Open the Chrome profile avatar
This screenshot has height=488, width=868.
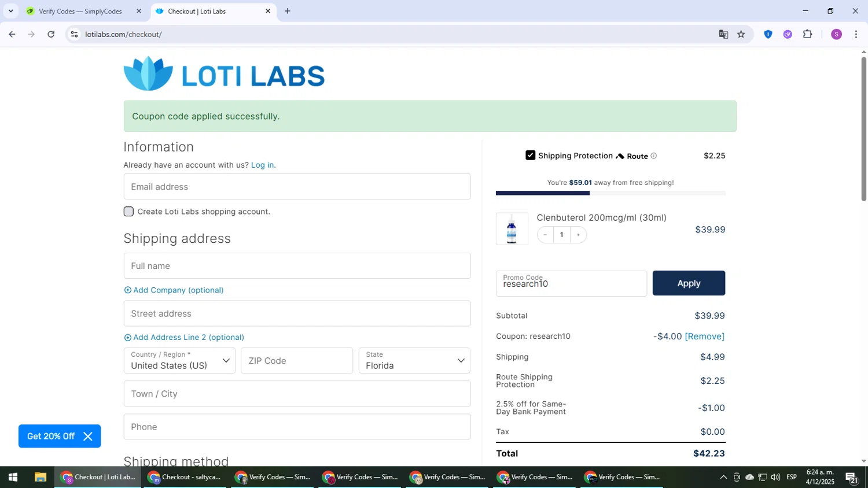(836, 34)
